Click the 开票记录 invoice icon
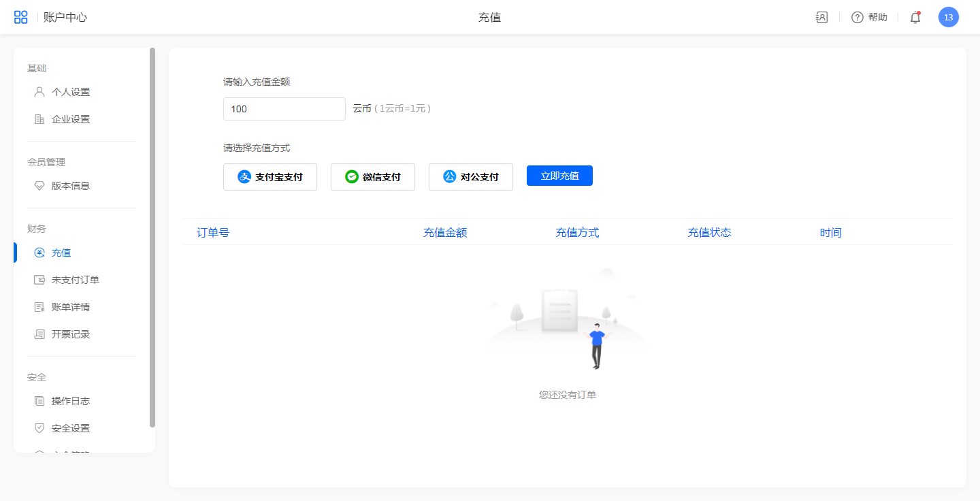The height and width of the screenshot is (501, 980). click(x=39, y=334)
